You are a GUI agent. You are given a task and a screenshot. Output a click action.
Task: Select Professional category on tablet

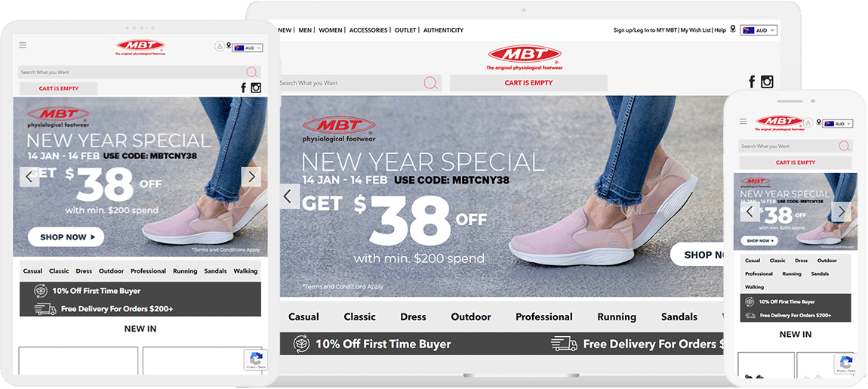pyautogui.click(x=149, y=271)
